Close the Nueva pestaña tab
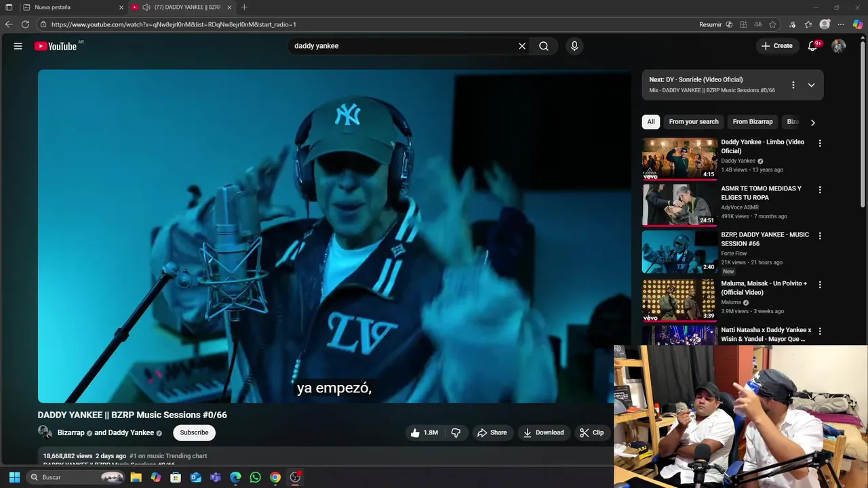The image size is (868, 488). (x=121, y=7)
